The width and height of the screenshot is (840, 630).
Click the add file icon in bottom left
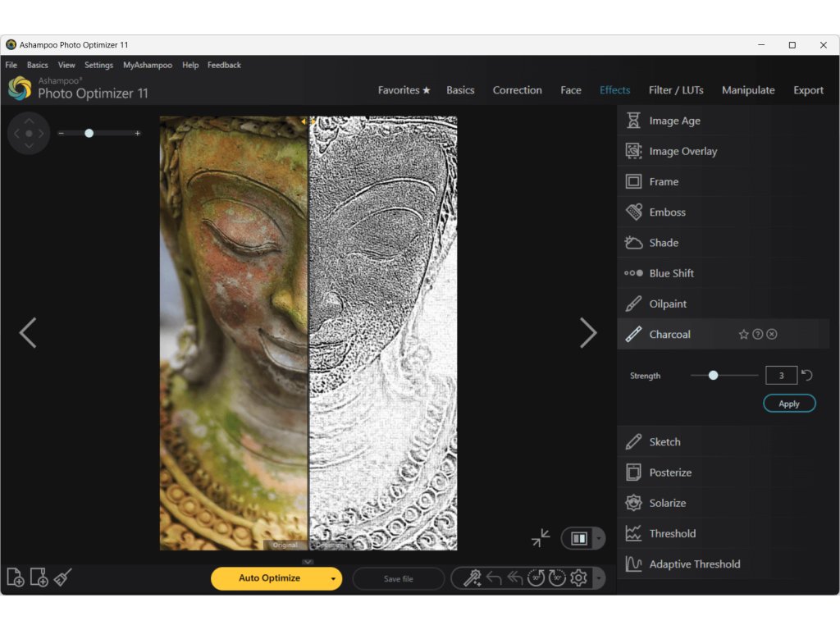15,577
